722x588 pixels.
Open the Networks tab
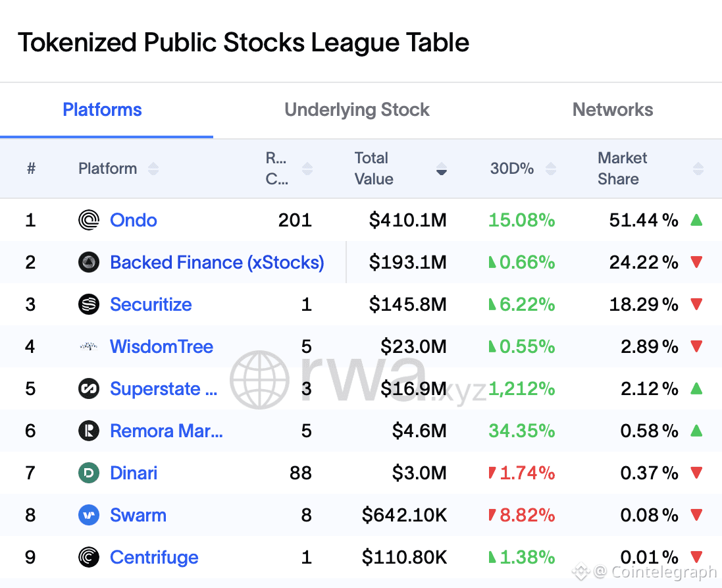(613, 110)
